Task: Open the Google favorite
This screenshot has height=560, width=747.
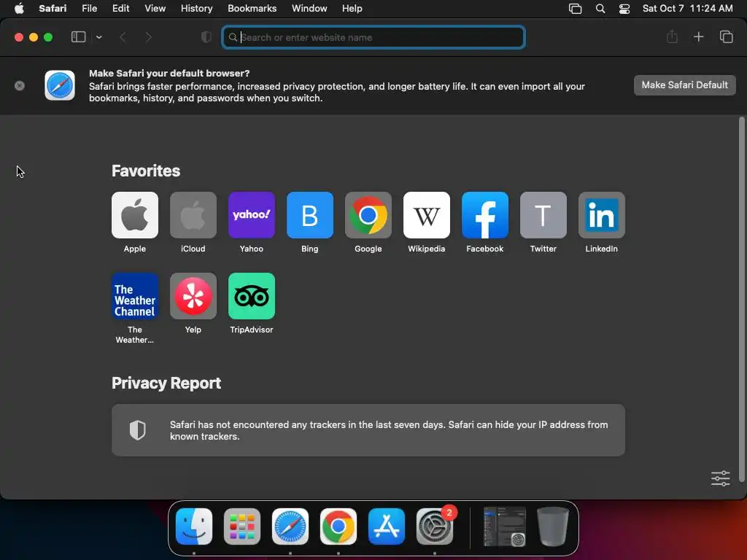Action: click(x=368, y=215)
